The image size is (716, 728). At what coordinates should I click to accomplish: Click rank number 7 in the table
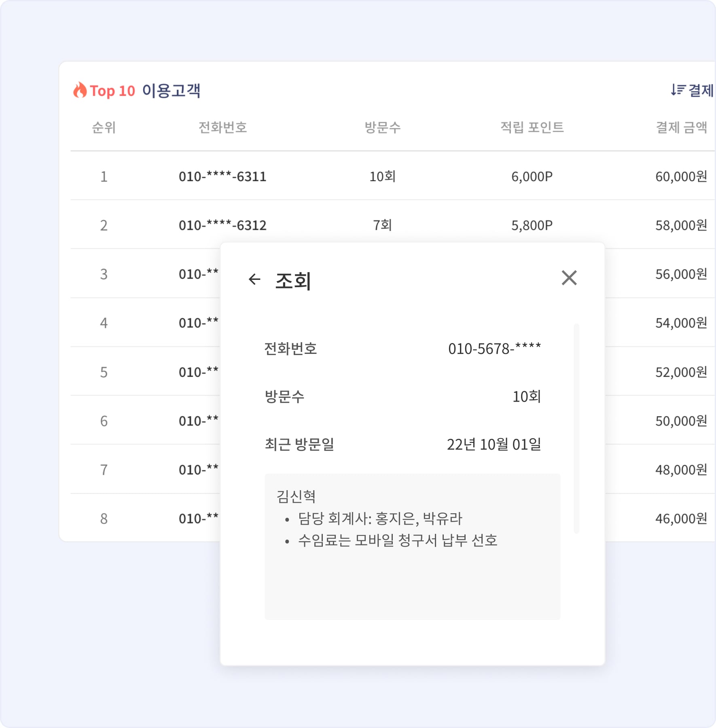click(104, 470)
